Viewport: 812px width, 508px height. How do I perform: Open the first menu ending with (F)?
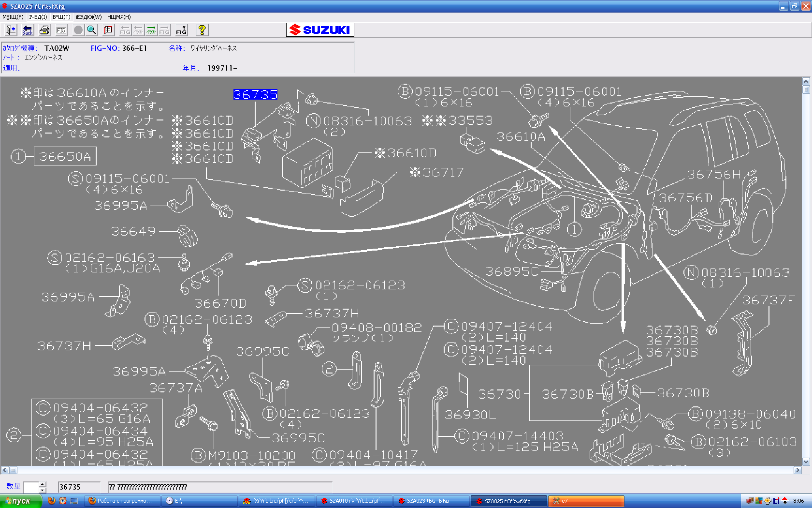point(13,17)
